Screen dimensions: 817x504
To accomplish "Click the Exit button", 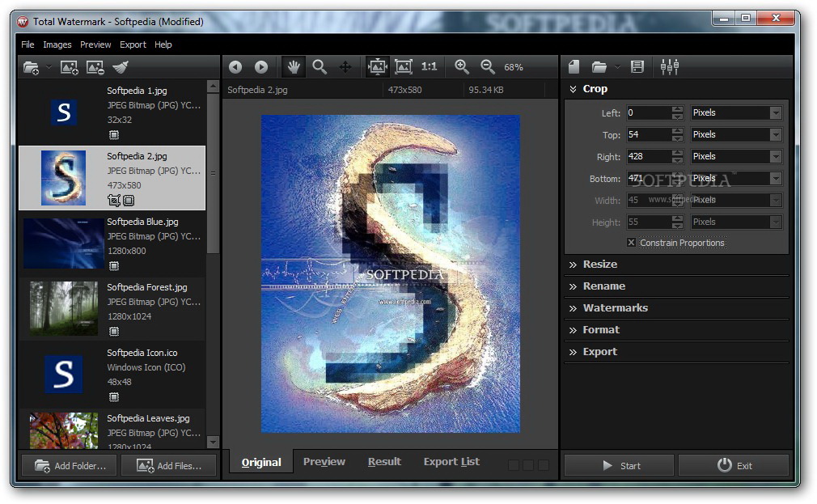I will click(x=734, y=465).
